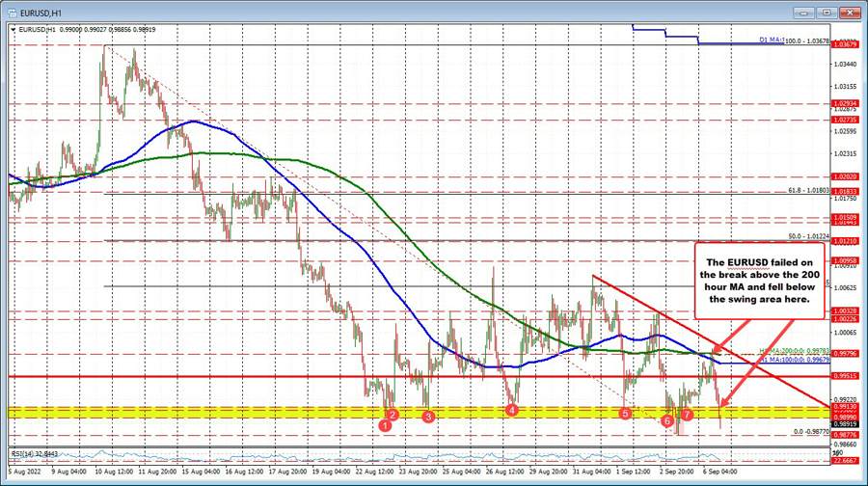Click red circle marker number 3
The image size is (868, 486).
[x=428, y=416]
